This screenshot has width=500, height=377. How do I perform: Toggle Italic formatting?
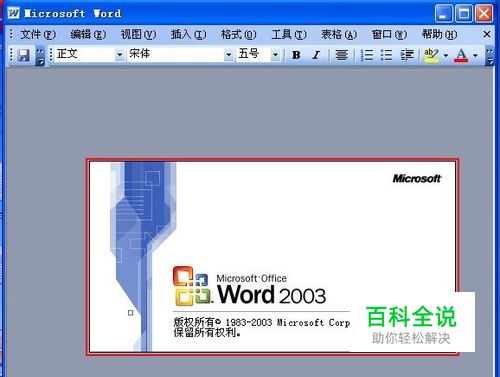tap(316, 55)
